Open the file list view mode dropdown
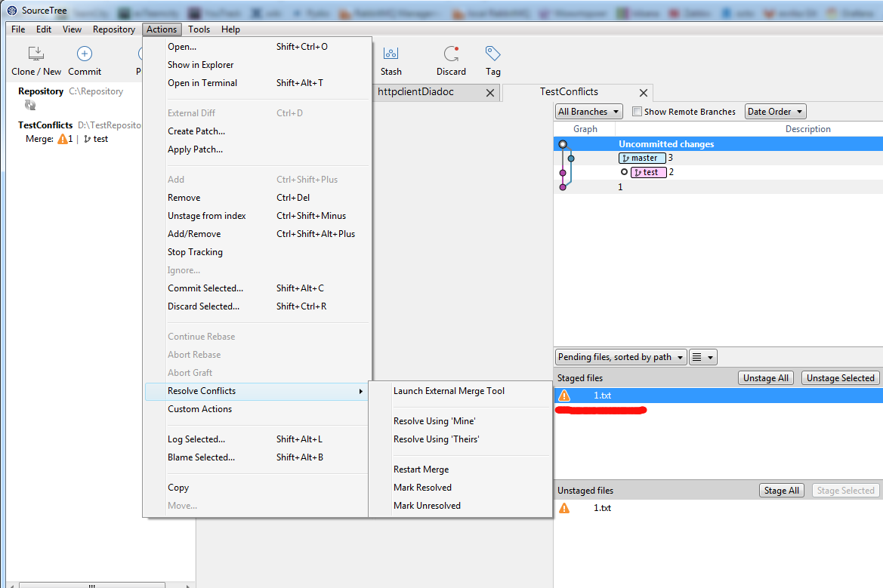Screen dimensions: 883x588 pos(702,357)
